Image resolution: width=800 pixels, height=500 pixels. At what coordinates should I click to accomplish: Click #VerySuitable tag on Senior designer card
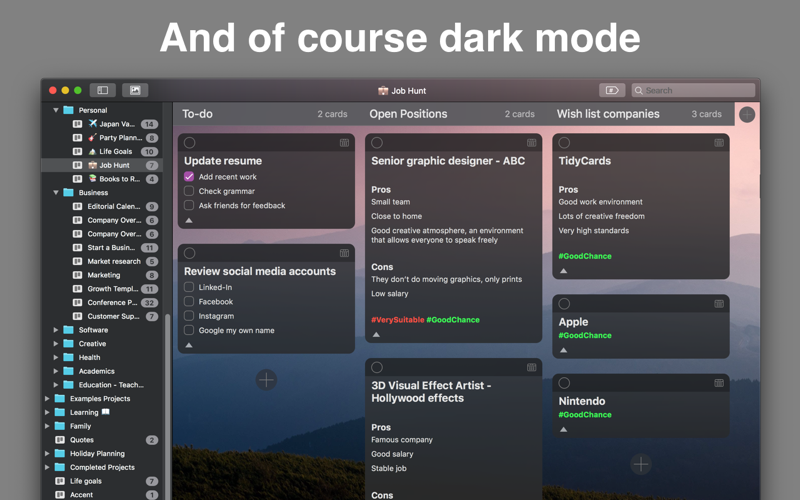(x=397, y=320)
